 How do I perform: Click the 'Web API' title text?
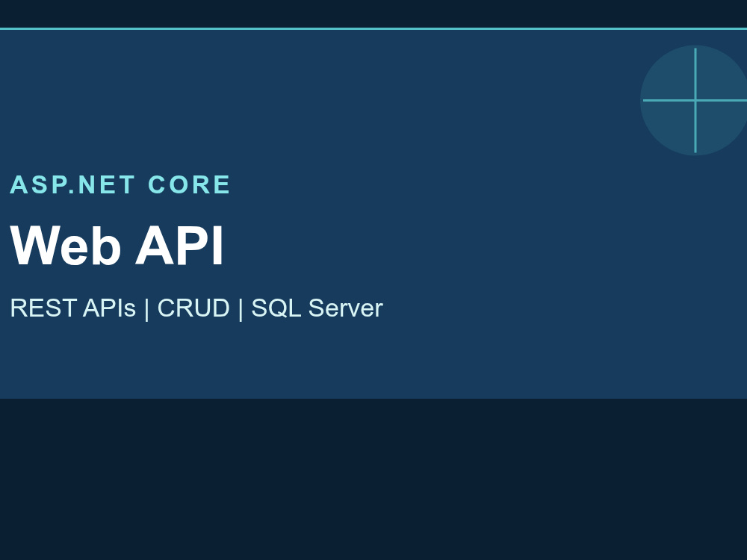(117, 246)
